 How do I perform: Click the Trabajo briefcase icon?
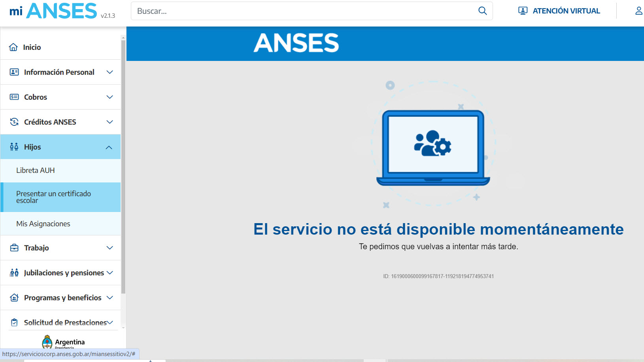click(14, 248)
